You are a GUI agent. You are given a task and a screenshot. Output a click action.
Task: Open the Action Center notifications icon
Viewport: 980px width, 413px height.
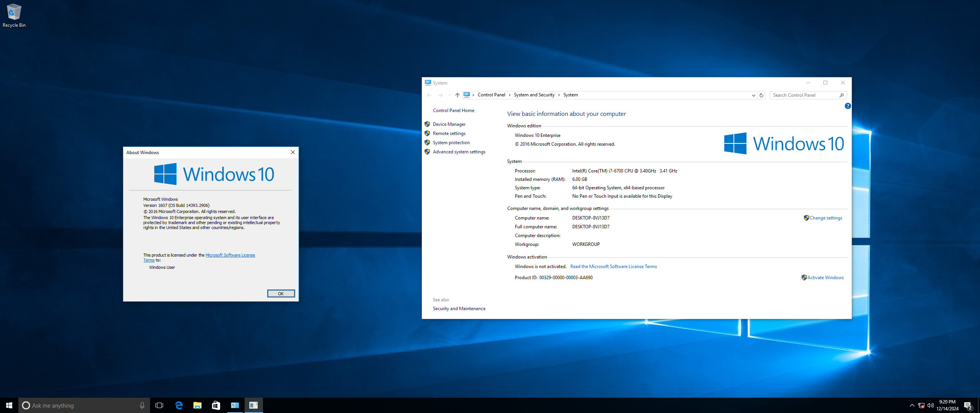coord(969,405)
